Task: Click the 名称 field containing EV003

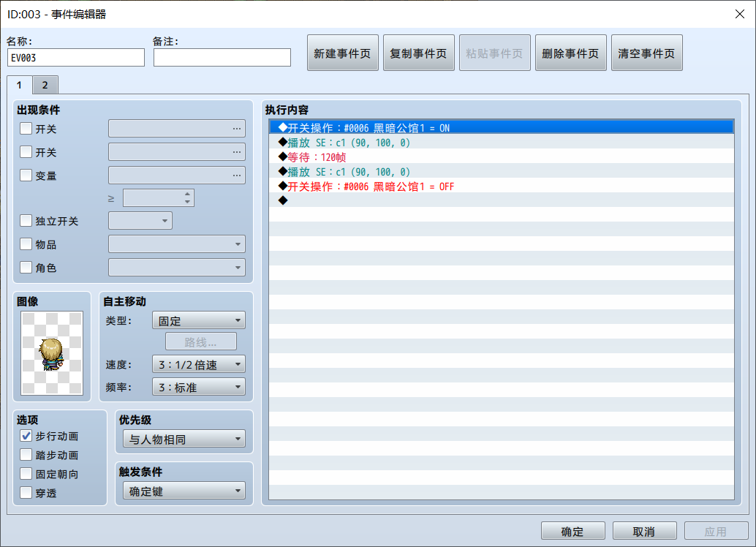Action: pos(76,57)
